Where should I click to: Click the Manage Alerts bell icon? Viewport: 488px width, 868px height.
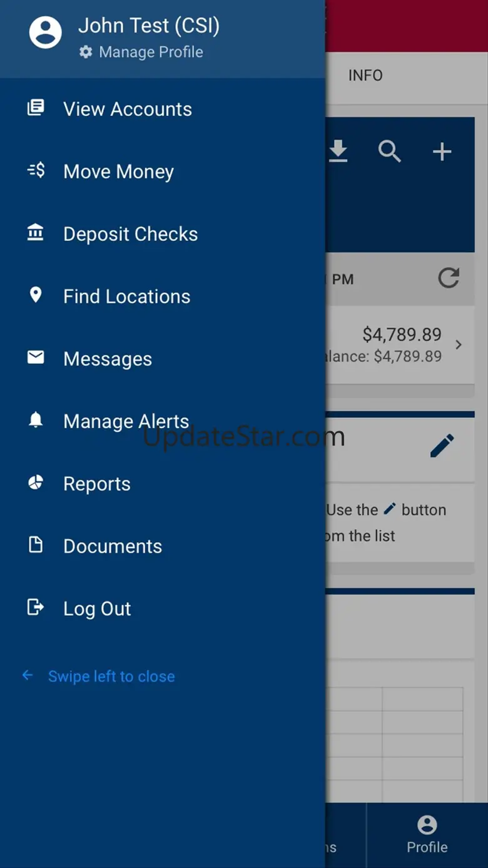36,420
